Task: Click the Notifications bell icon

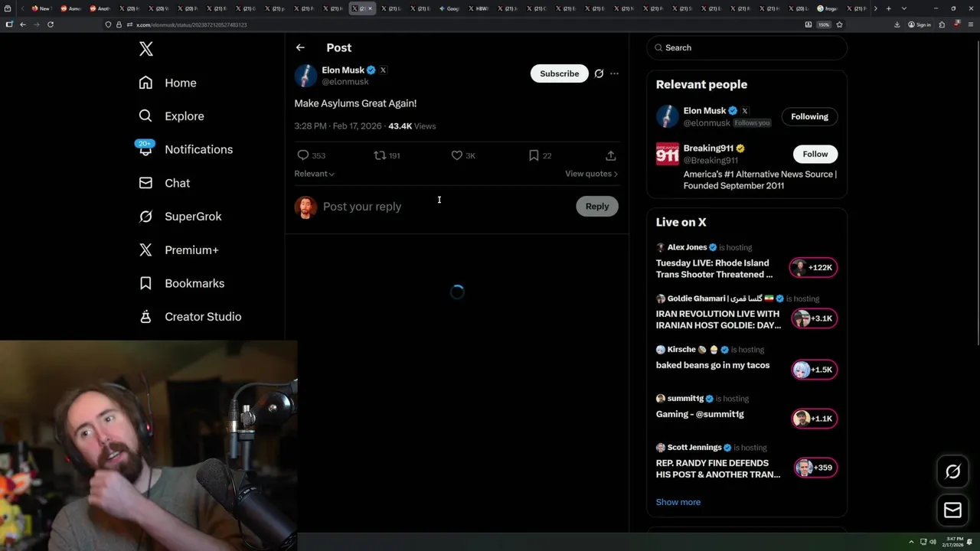Action: 145,149
